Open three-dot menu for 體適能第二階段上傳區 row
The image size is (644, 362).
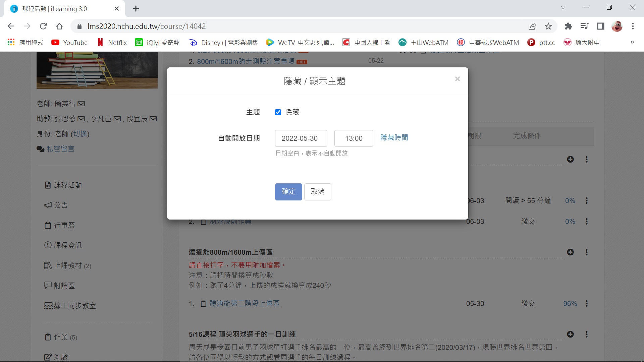coord(587,303)
